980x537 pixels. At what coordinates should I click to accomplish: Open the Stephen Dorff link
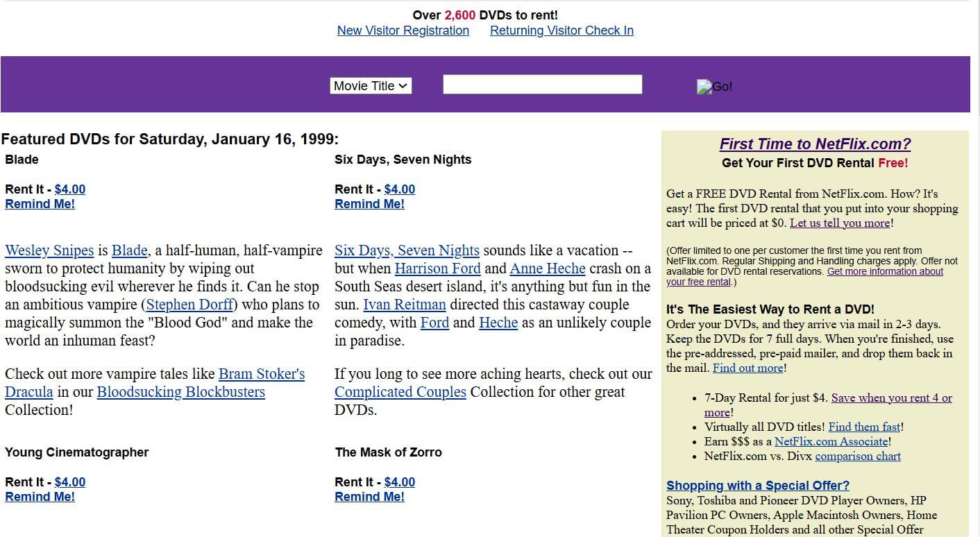189,304
